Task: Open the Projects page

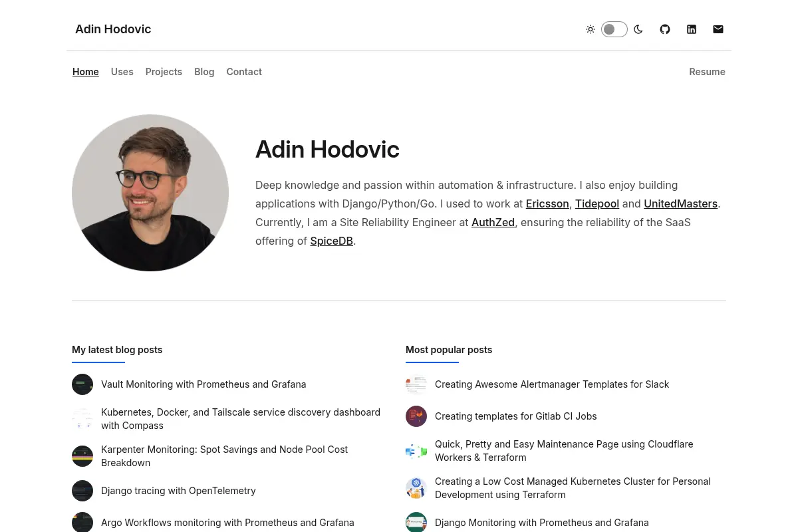Action: (x=164, y=72)
